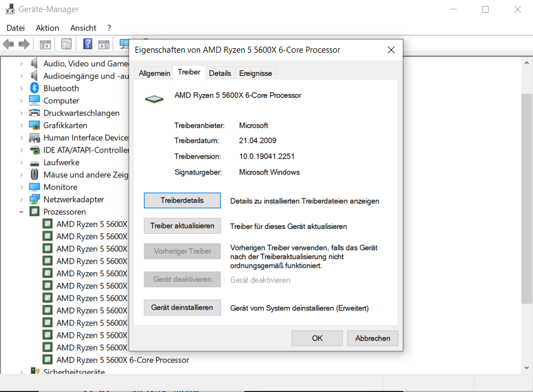Viewport: 533px width, 392px height.
Task: Click the Bluetooth category icon
Action: (34, 88)
